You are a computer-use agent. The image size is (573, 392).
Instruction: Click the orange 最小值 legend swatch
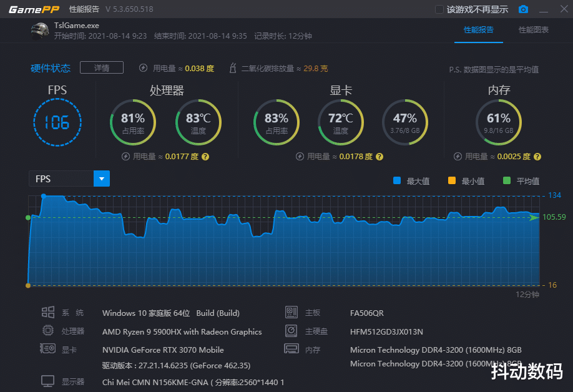pos(452,180)
